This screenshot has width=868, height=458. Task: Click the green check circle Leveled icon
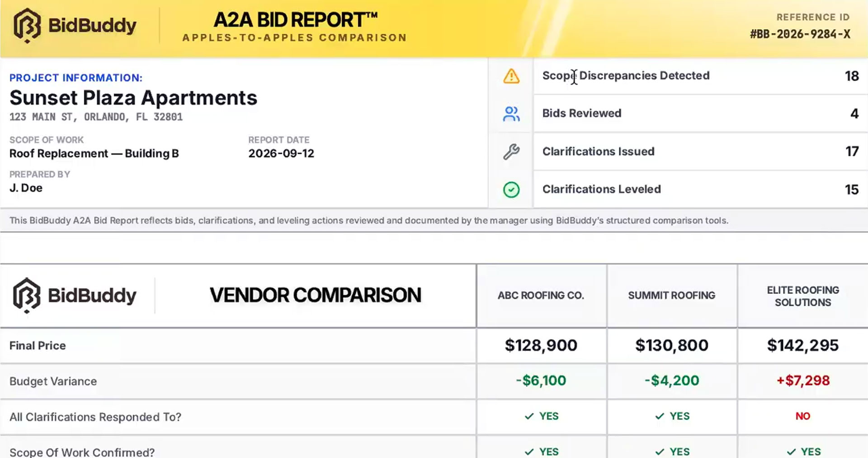click(511, 189)
